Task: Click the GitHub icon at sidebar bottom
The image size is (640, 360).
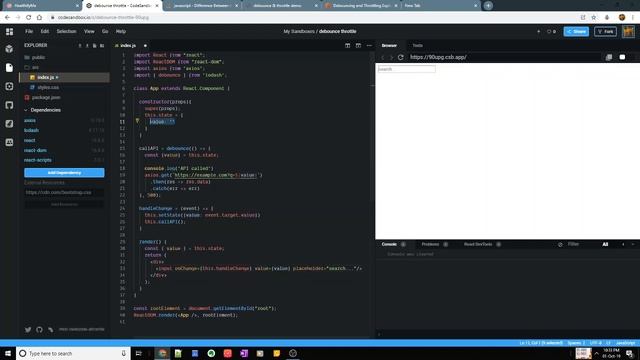Action: coord(39,329)
